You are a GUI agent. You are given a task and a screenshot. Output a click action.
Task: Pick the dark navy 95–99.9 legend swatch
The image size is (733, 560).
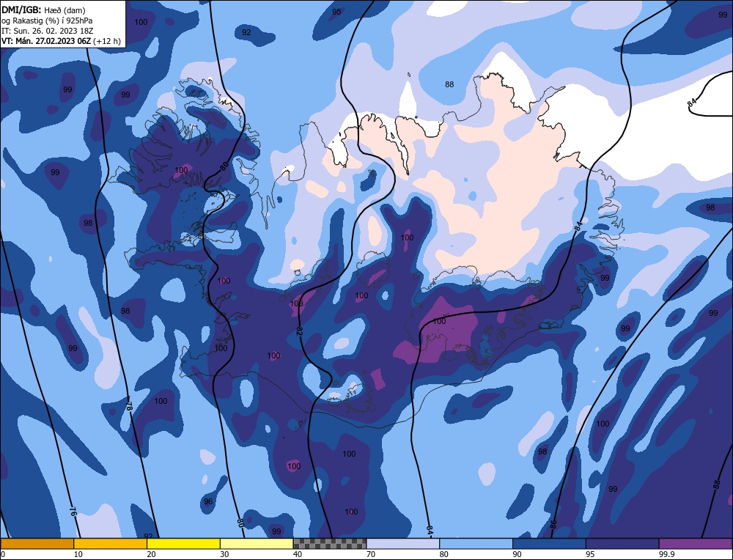(x=622, y=544)
